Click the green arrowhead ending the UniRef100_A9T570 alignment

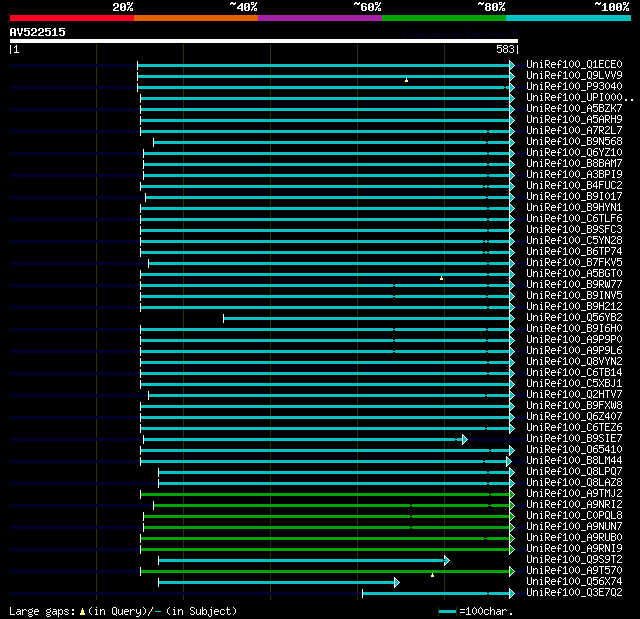pyautogui.click(x=512, y=572)
